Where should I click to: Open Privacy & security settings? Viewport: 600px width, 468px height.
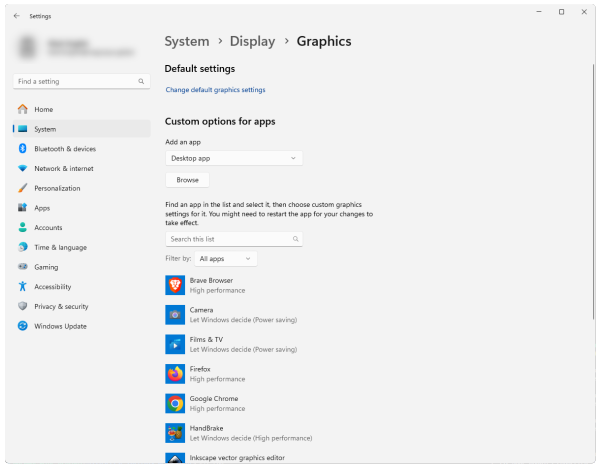click(61, 306)
